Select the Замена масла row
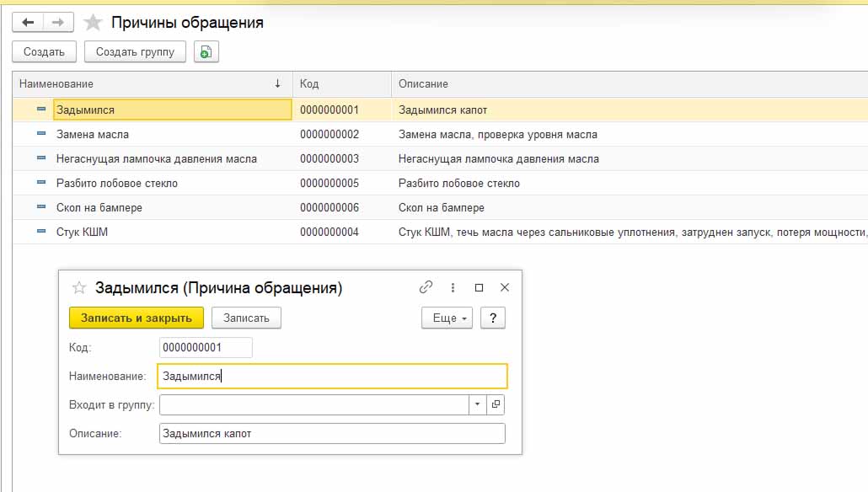 coord(93,134)
